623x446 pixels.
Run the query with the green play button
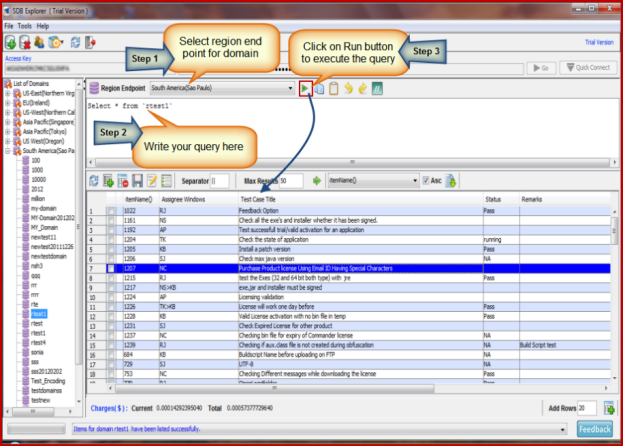click(x=305, y=88)
